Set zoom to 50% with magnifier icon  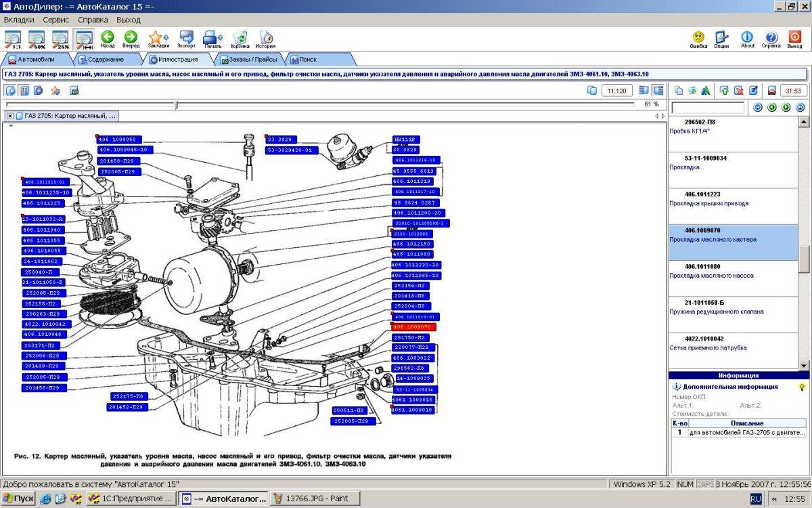point(37,39)
